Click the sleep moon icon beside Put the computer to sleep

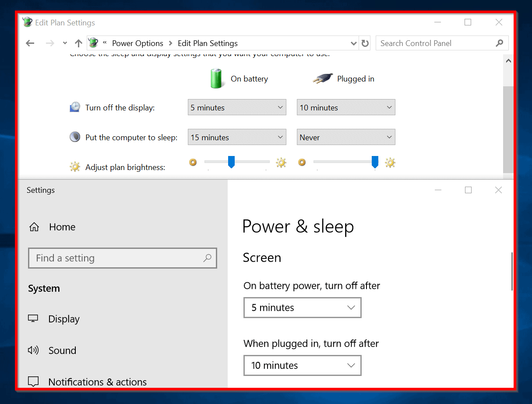pos(74,136)
